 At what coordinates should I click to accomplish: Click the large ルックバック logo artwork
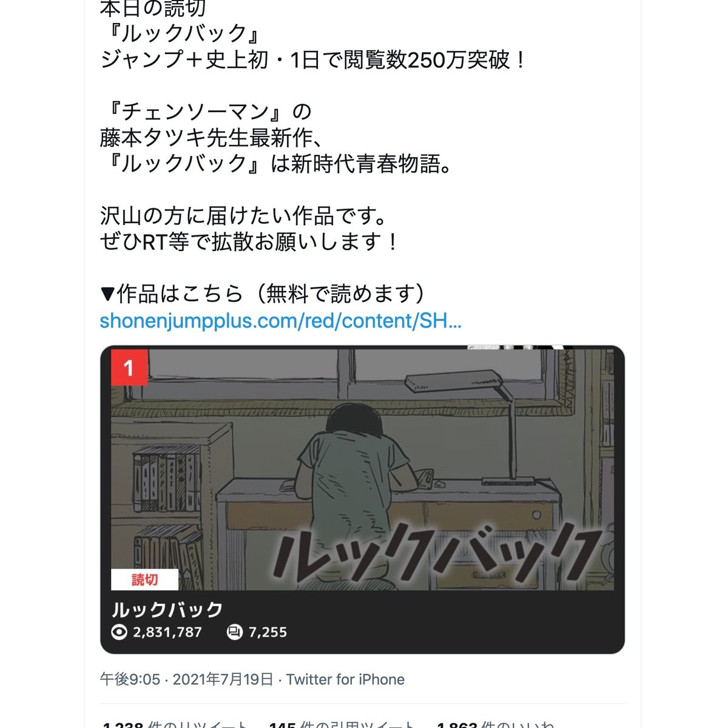432,551
